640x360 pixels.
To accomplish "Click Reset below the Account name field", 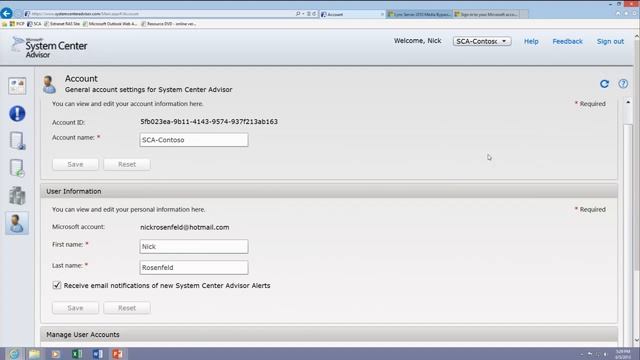I will click(127, 164).
